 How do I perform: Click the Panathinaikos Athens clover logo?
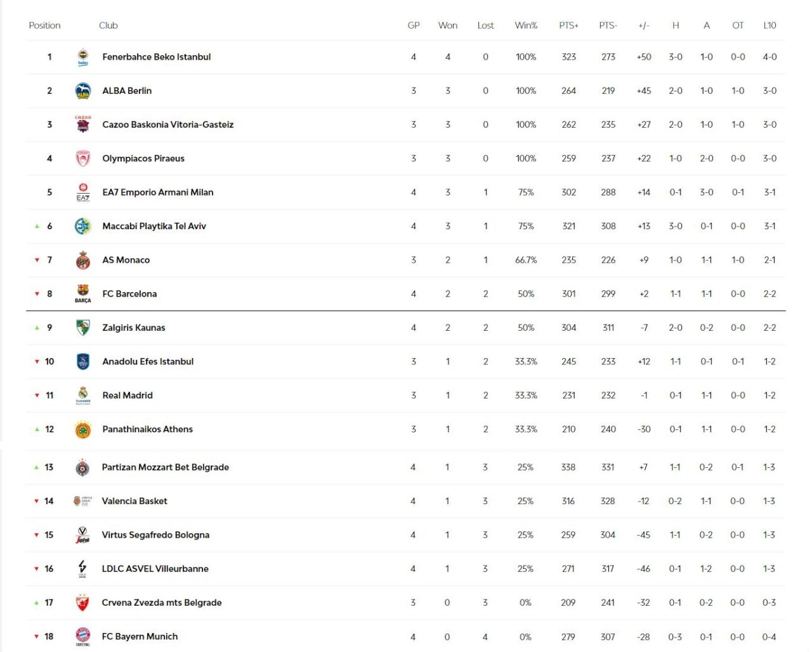[x=83, y=430]
